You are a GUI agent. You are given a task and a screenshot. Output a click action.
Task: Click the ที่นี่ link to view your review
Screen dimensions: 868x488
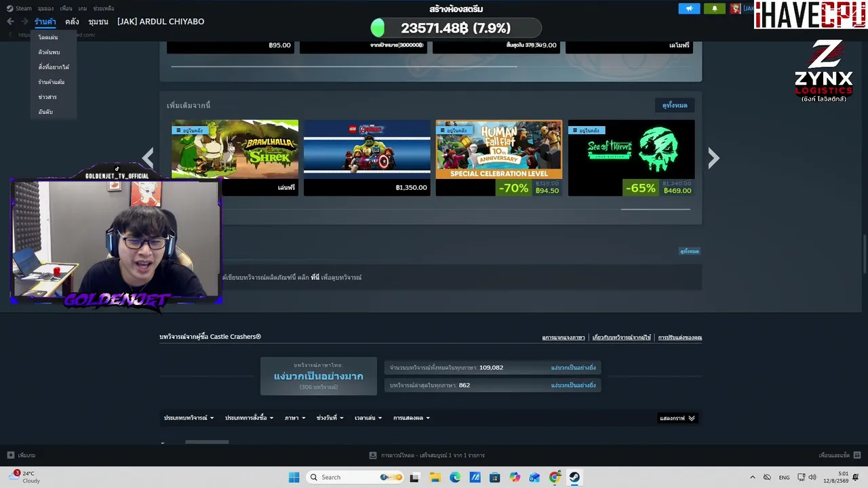[315, 277]
